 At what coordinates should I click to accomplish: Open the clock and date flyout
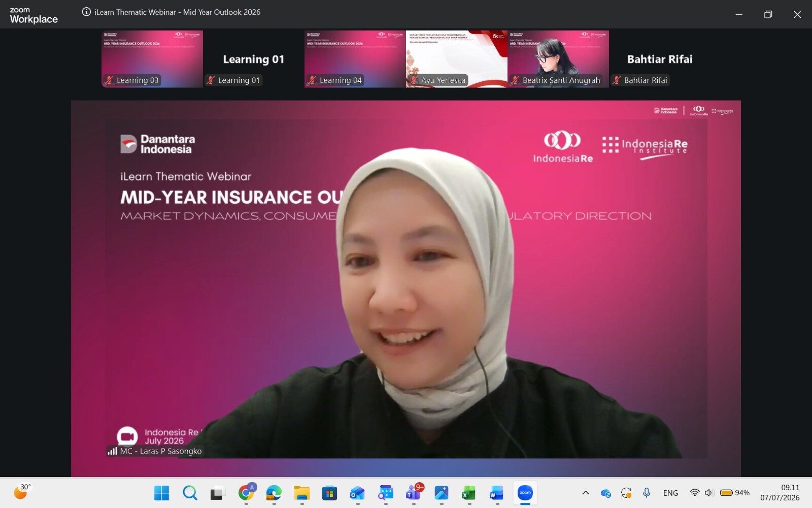tap(780, 493)
